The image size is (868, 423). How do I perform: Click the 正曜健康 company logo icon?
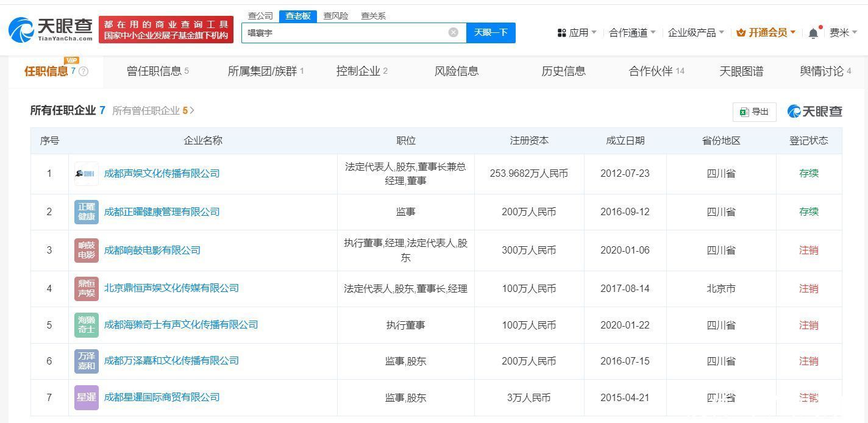(86, 212)
